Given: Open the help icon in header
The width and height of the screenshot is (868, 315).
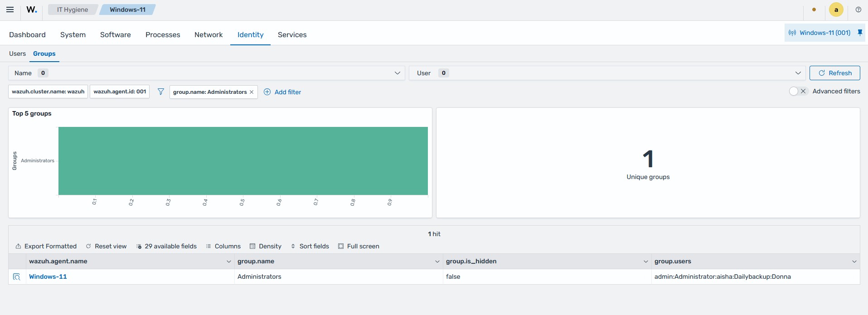Looking at the screenshot, I should click(x=858, y=10).
